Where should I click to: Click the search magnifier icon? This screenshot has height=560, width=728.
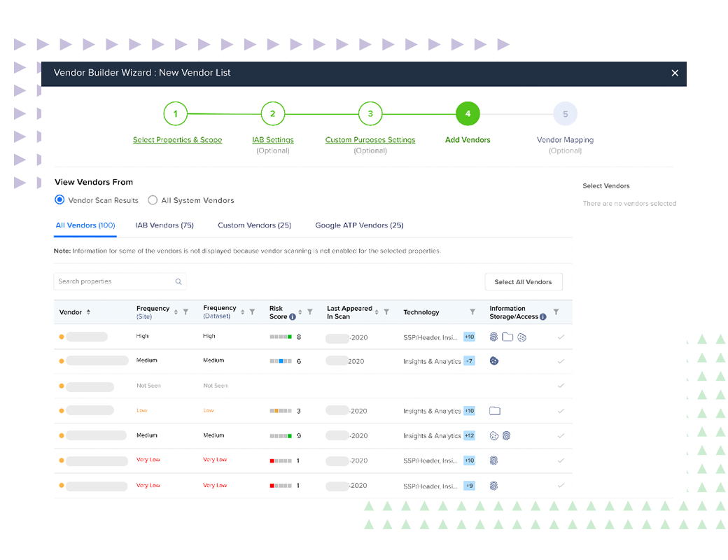pos(178,281)
